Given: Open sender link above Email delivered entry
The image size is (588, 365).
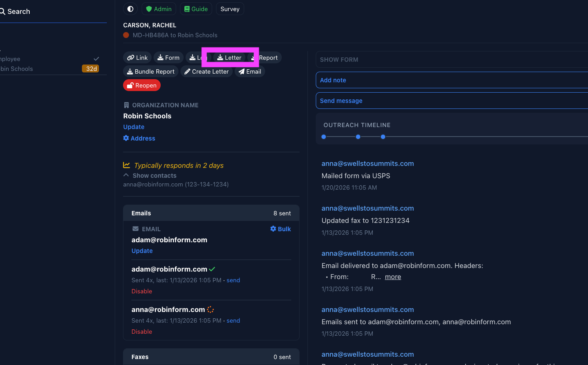Looking at the screenshot, I should click(368, 253).
